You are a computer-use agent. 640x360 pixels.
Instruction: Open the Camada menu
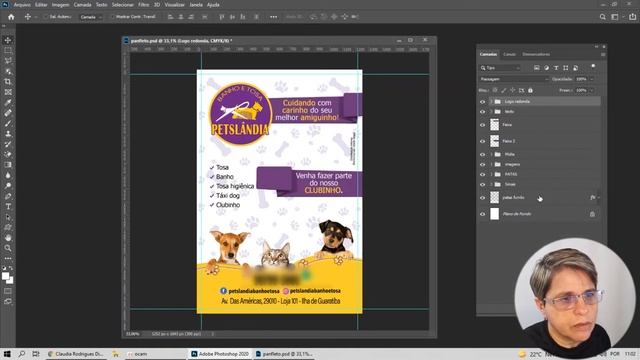[82, 5]
